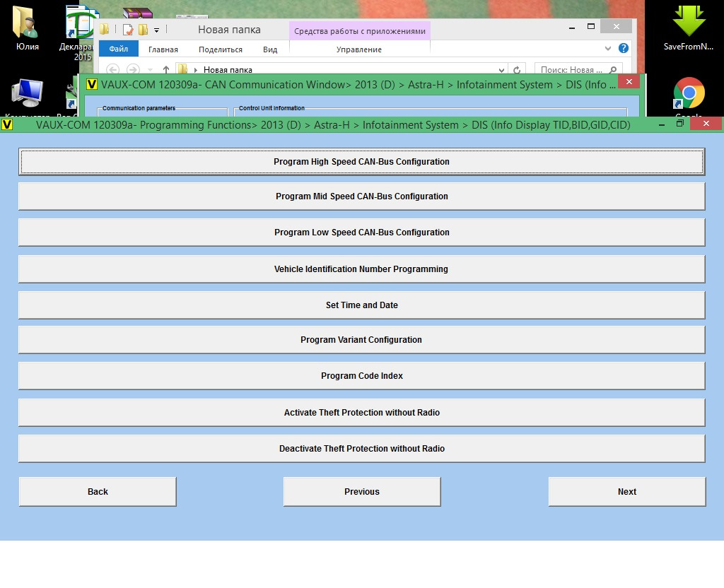Choose Set Time and Date

(361, 305)
